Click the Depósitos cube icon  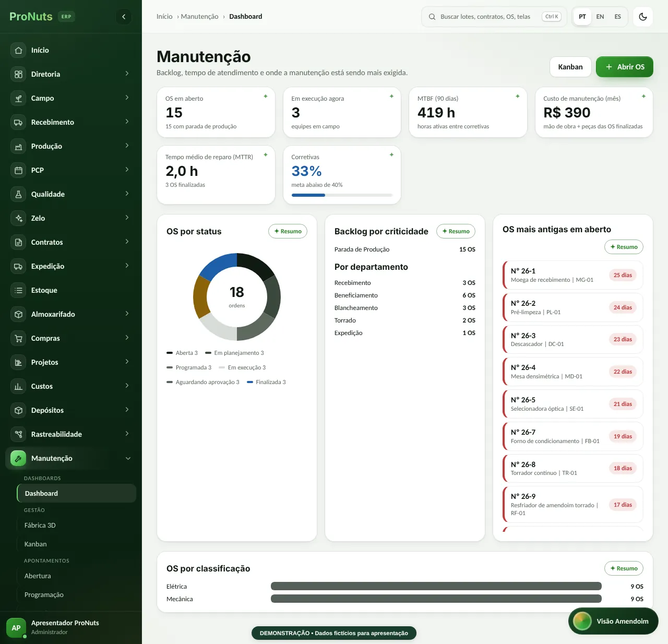click(x=18, y=410)
